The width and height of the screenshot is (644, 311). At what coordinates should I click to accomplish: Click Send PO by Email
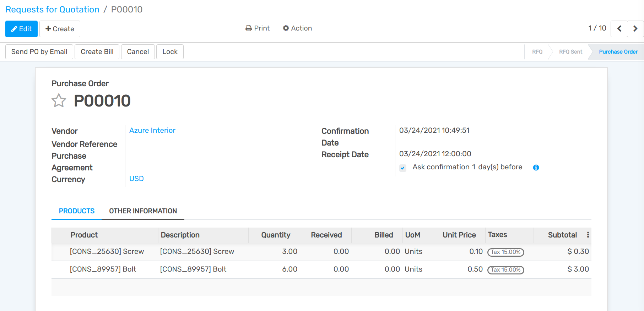point(39,52)
